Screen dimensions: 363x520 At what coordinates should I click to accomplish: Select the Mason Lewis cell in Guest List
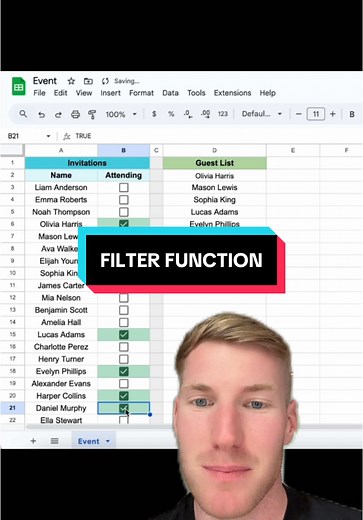214,187
